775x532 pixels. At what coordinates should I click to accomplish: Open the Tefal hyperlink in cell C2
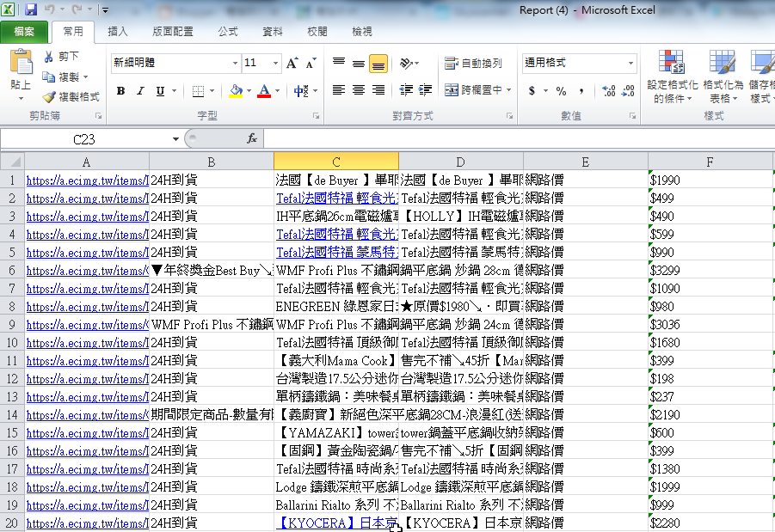(337, 199)
